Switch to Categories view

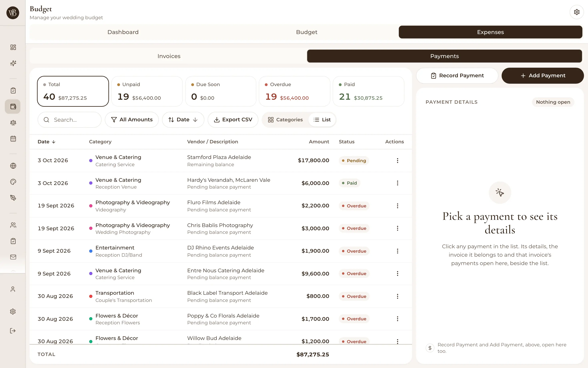coord(285,120)
